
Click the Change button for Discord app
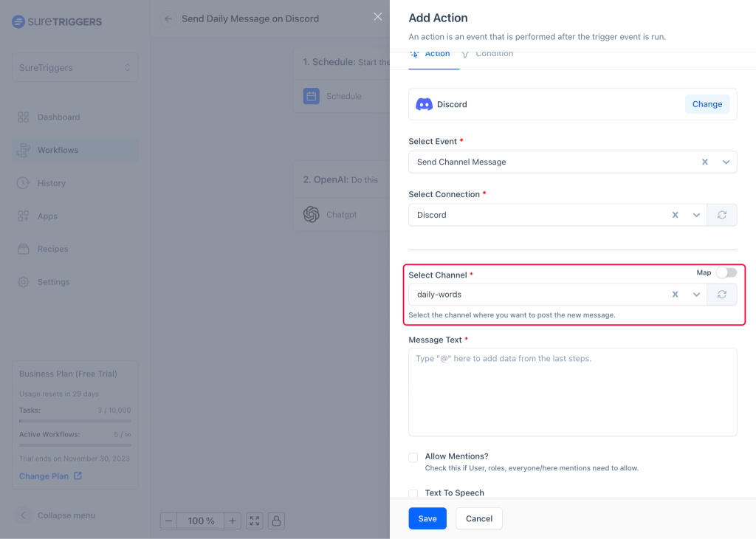[x=707, y=104]
